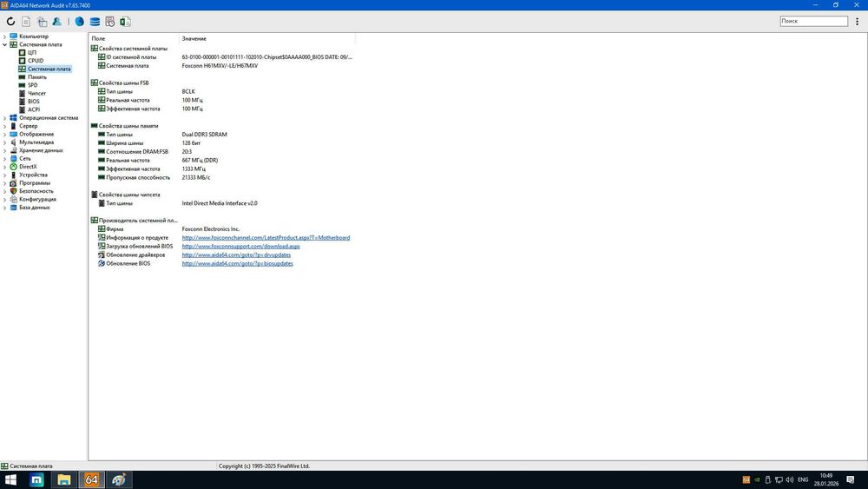Click the safely remove USB tray icon
Screen dimensions: 868x489
pyautogui.click(x=768, y=479)
